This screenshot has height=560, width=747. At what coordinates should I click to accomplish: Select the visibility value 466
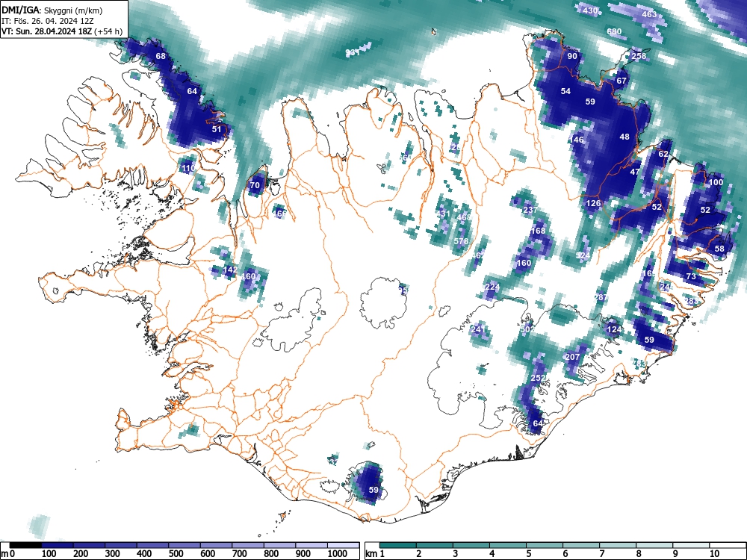(x=279, y=214)
